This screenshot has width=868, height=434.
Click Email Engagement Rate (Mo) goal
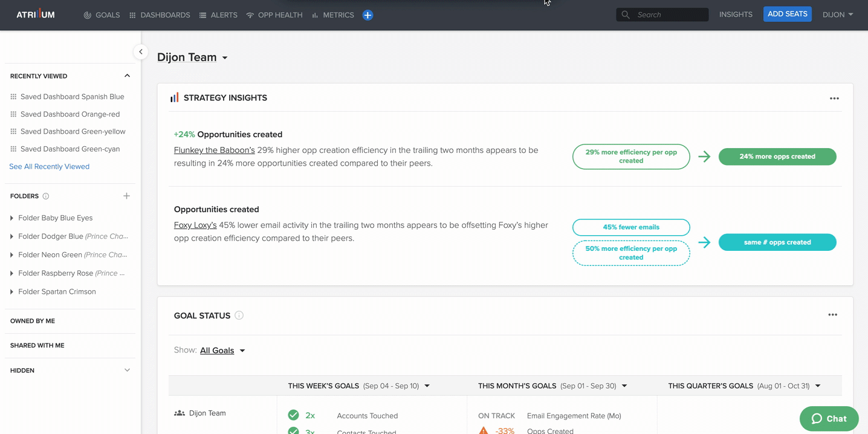click(x=574, y=416)
